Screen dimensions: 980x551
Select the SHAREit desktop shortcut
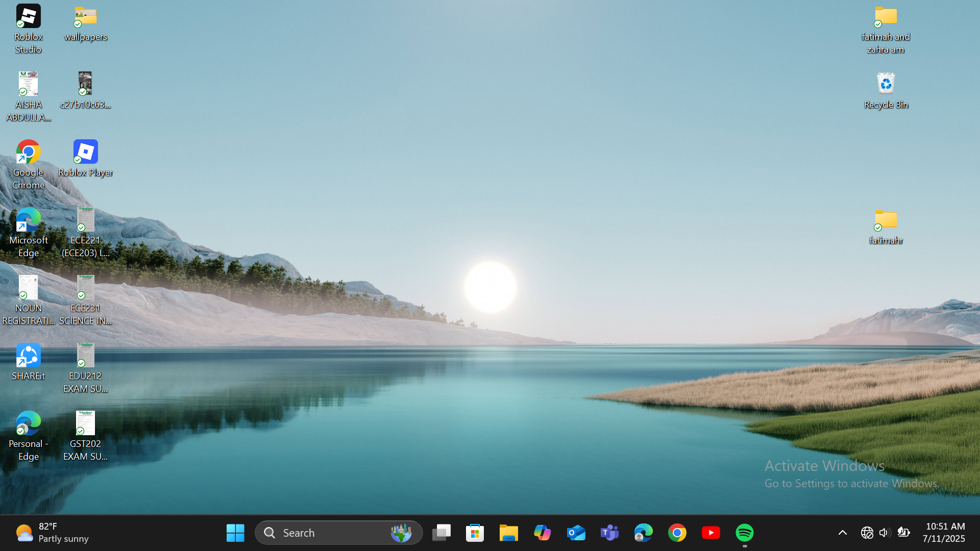click(29, 361)
